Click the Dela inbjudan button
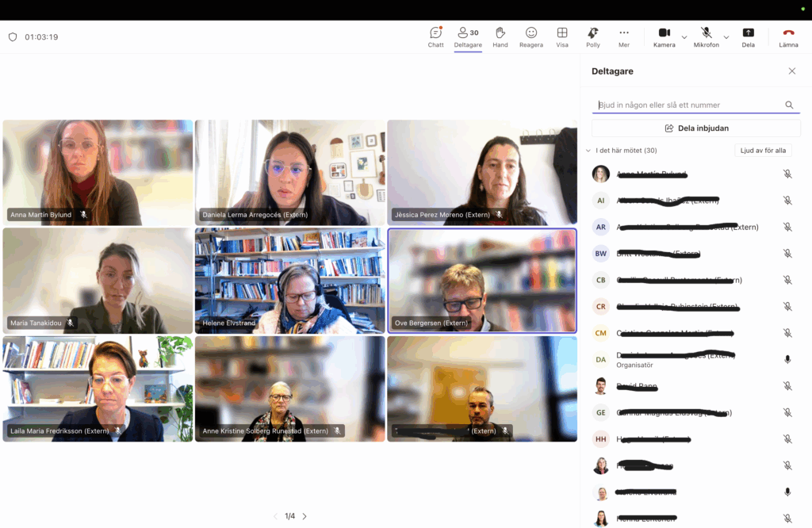This screenshot has width=812, height=528. [695, 128]
